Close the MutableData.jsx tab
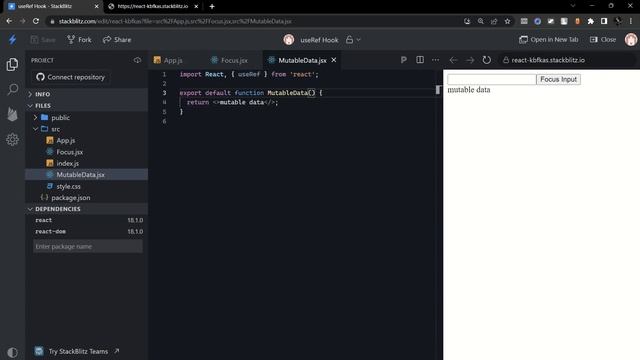This screenshot has height=360, width=640. [333, 60]
